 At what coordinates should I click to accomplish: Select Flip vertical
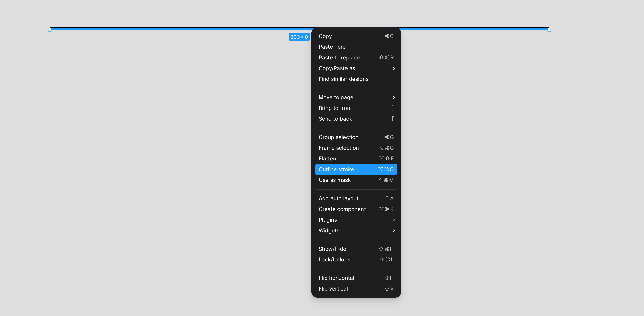pos(356,289)
